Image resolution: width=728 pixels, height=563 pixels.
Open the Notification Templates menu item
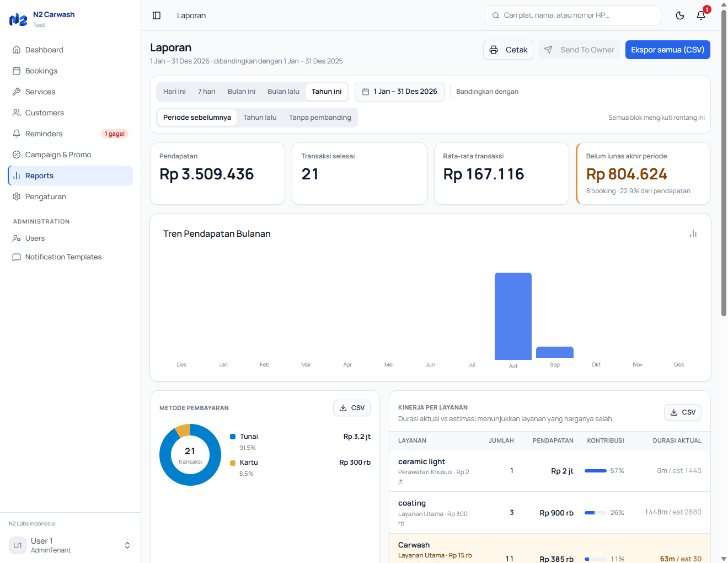[x=71, y=257]
